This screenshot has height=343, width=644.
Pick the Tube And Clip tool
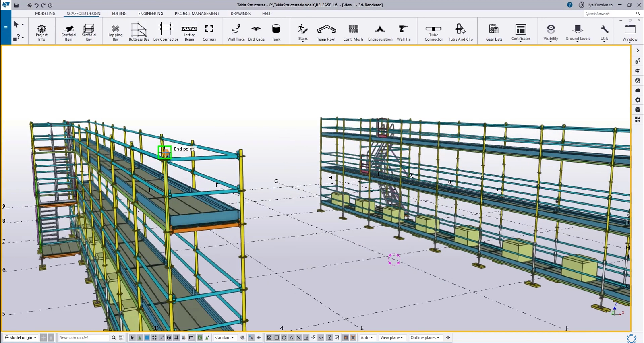point(460,32)
